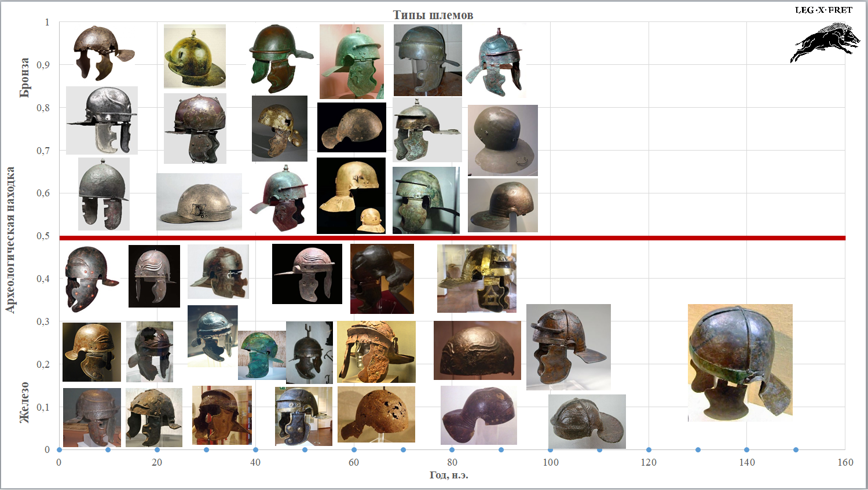Select the y-axis tick label '0,7'
Viewport: 868px width, 490px height.
click(x=43, y=151)
